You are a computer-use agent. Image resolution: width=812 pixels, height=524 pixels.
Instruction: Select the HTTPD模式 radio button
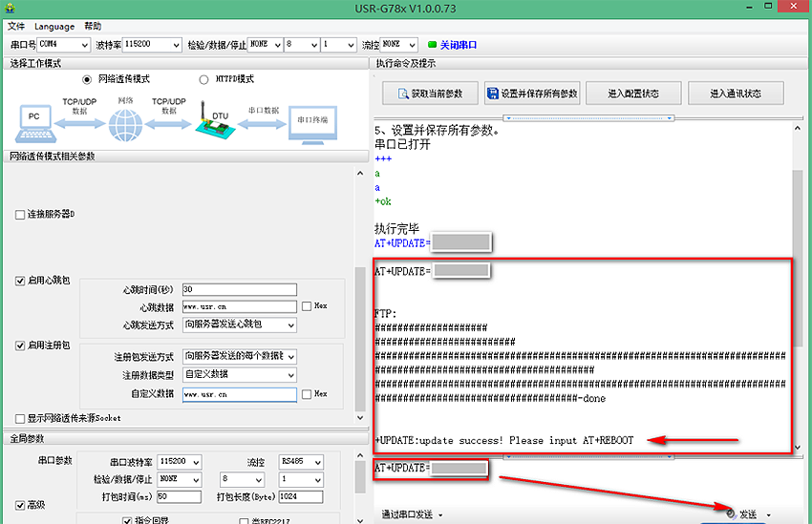tap(203, 79)
